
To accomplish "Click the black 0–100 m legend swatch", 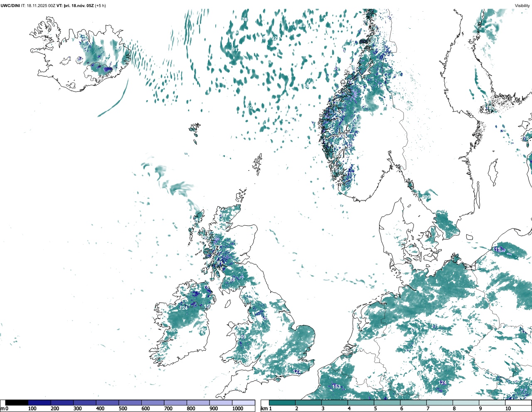I will (17, 403).
